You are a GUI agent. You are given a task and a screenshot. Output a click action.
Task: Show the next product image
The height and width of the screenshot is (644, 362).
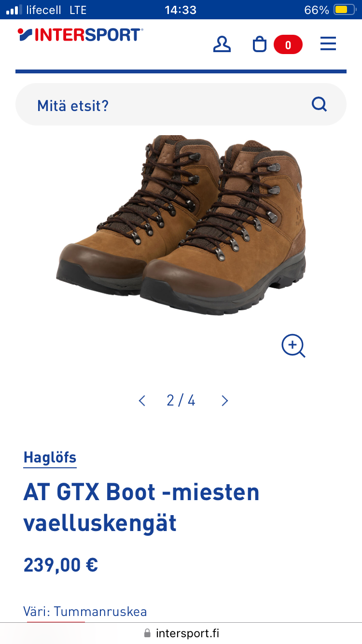click(224, 401)
